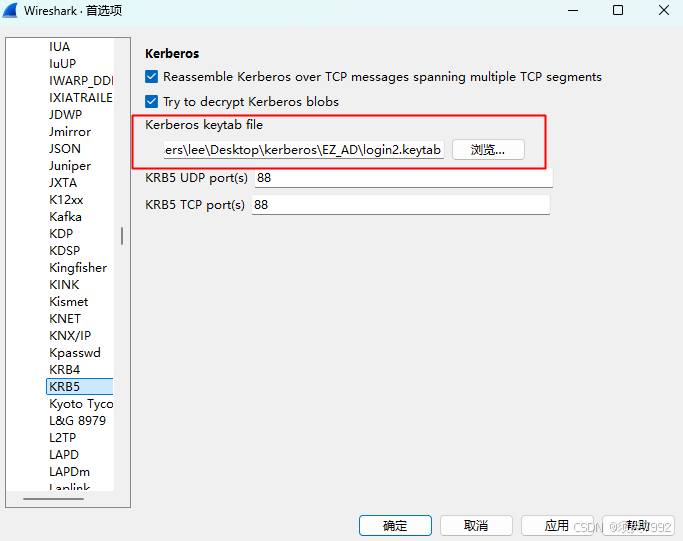Select Kismet in the protocol list

coord(69,301)
